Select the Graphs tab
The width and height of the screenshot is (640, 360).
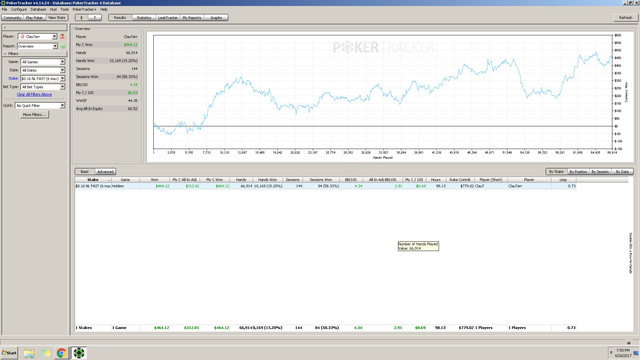(x=216, y=18)
